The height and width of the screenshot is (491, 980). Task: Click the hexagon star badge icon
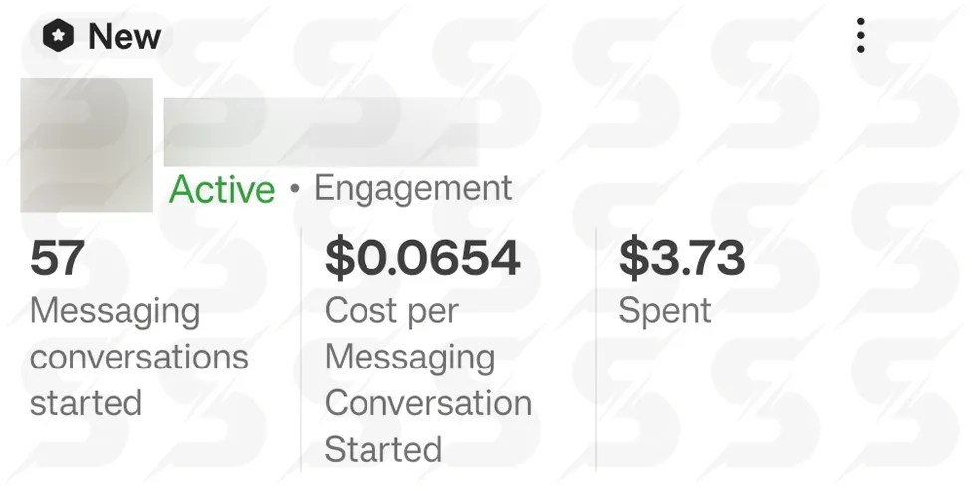click(x=59, y=37)
